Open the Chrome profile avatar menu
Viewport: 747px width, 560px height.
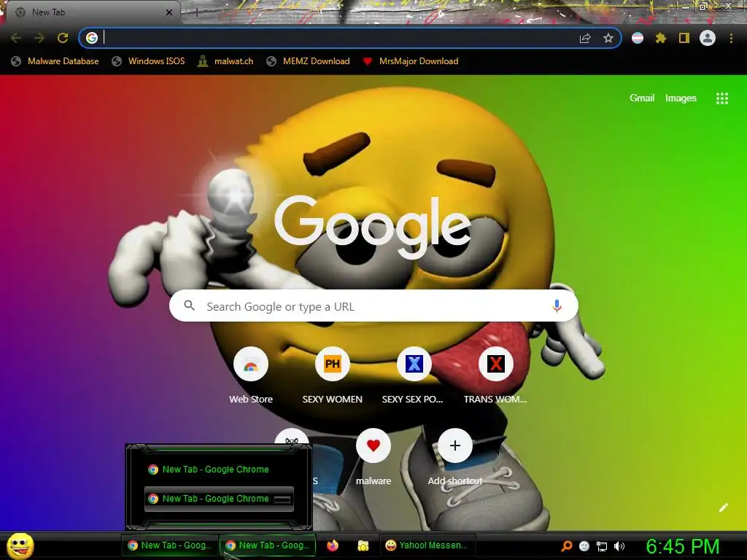tap(708, 38)
